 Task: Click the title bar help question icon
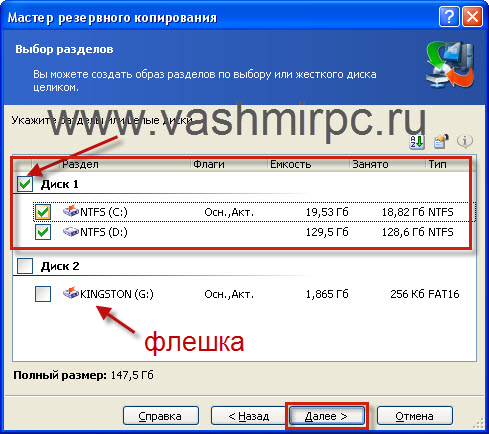click(449, 16)
